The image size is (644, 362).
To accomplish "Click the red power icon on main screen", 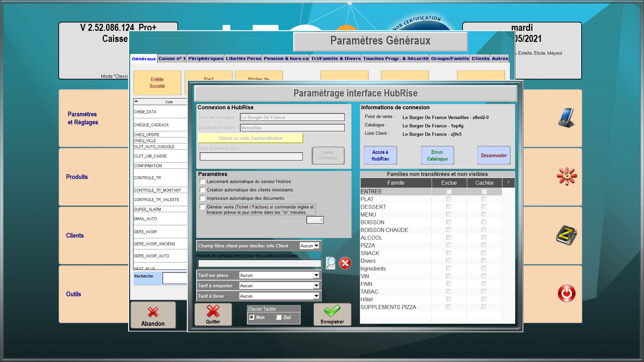I will pyautogui.click(x=567, y=294).
